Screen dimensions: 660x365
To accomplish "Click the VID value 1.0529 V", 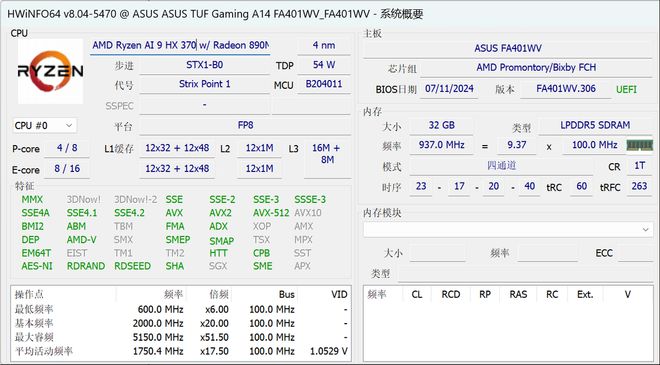I will pyautogui.click(x=329, y=352).
